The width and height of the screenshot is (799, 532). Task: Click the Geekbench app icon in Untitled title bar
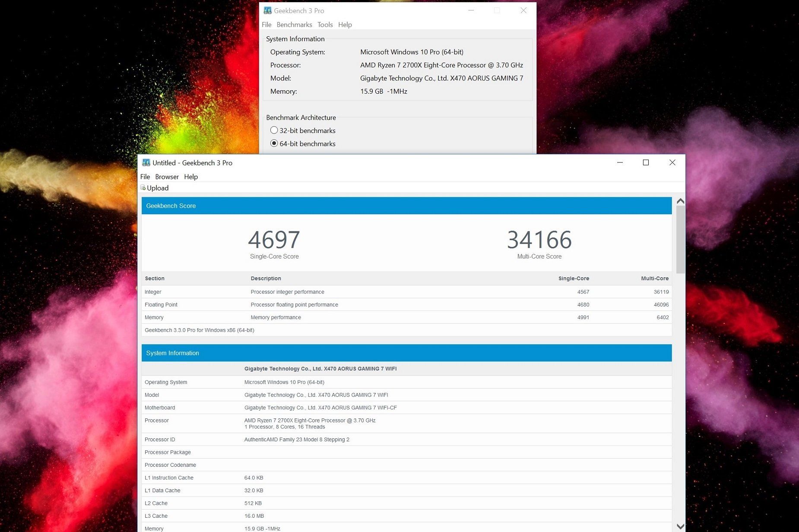click(x=146, y=162)
